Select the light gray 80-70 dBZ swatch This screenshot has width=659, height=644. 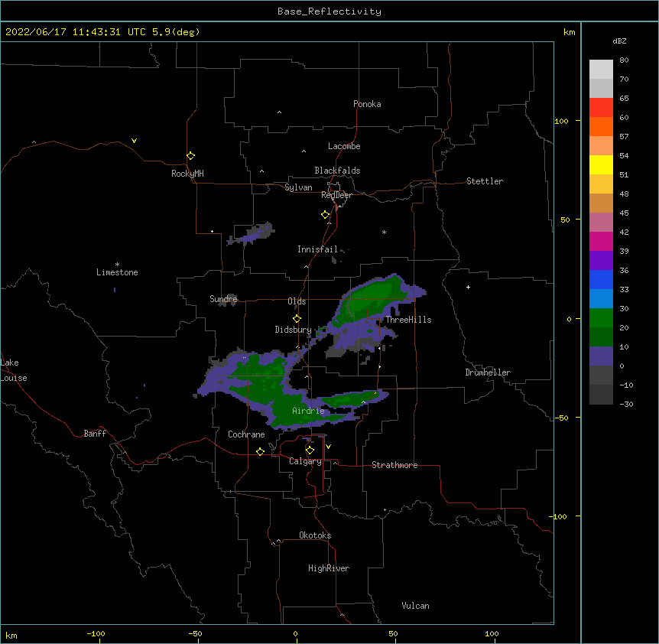click(601, 70)
